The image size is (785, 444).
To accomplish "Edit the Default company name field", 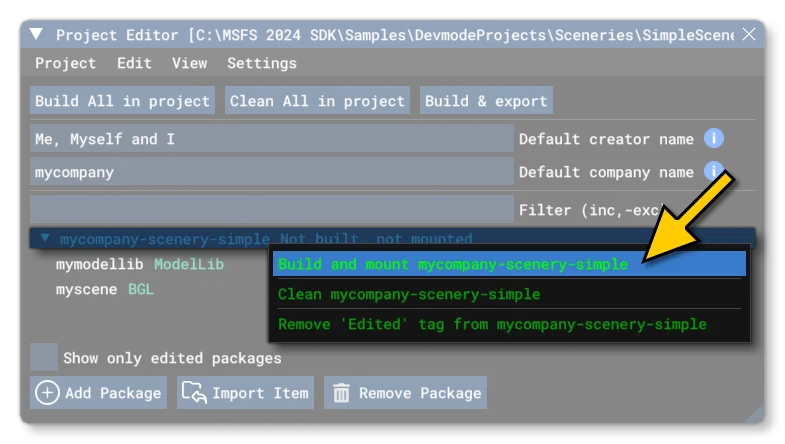I will [272, 172].
